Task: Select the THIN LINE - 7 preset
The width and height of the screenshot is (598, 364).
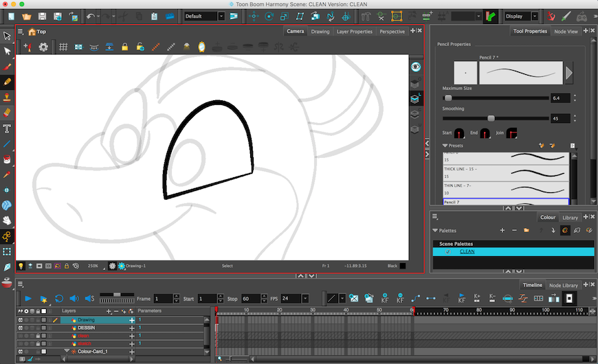Action: [x=506, y=190]
